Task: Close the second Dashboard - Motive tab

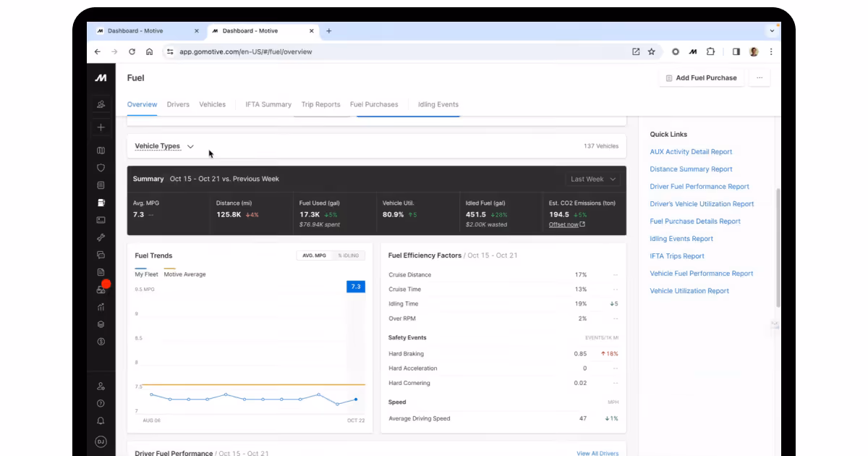Action: point(311,31)
